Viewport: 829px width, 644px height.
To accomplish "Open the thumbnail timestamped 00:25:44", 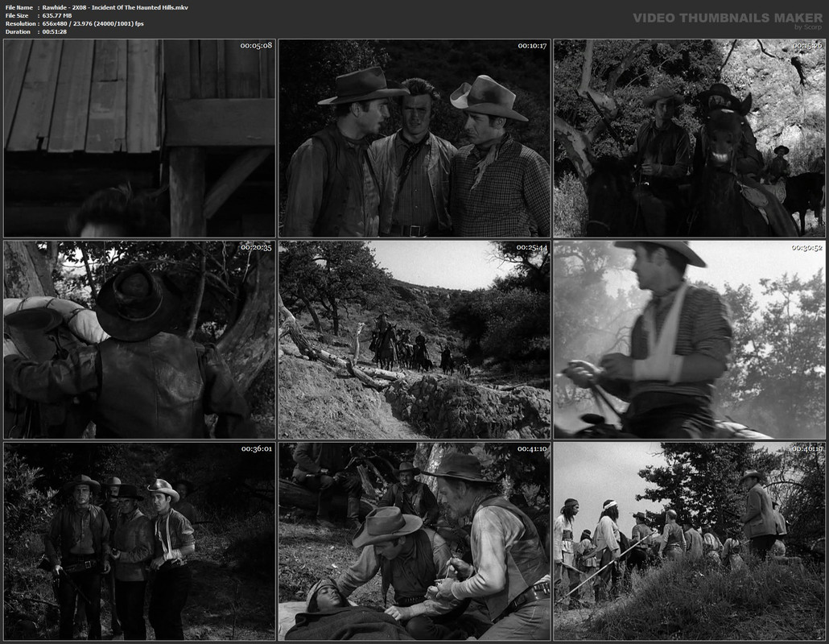I will coord(414,340).
